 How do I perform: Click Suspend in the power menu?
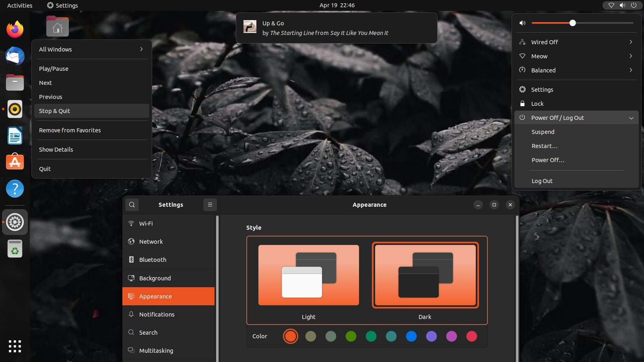coord(543,132)
